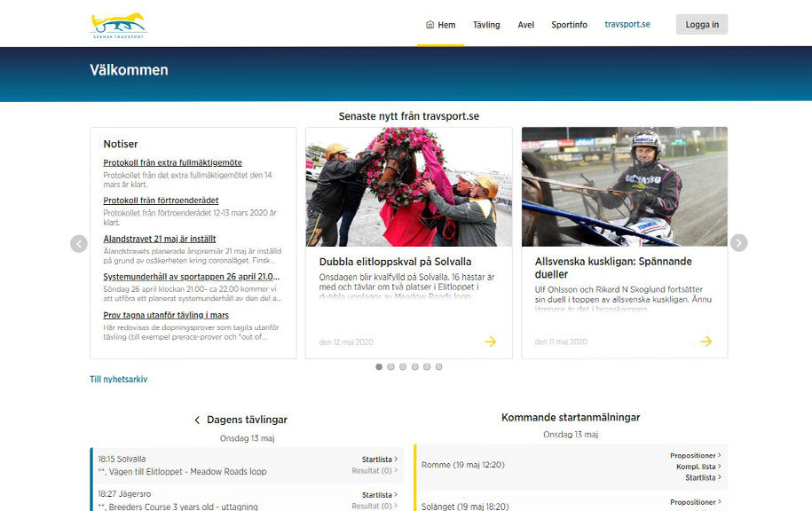Open the horse wreath photo thumbnail
This screenshot has width=812, height=511.
pos(408,187)
